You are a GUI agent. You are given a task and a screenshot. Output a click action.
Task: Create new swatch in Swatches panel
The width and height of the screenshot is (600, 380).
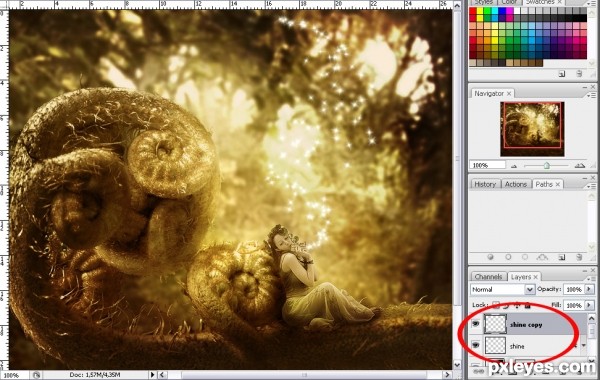click(x=562, y=73)
